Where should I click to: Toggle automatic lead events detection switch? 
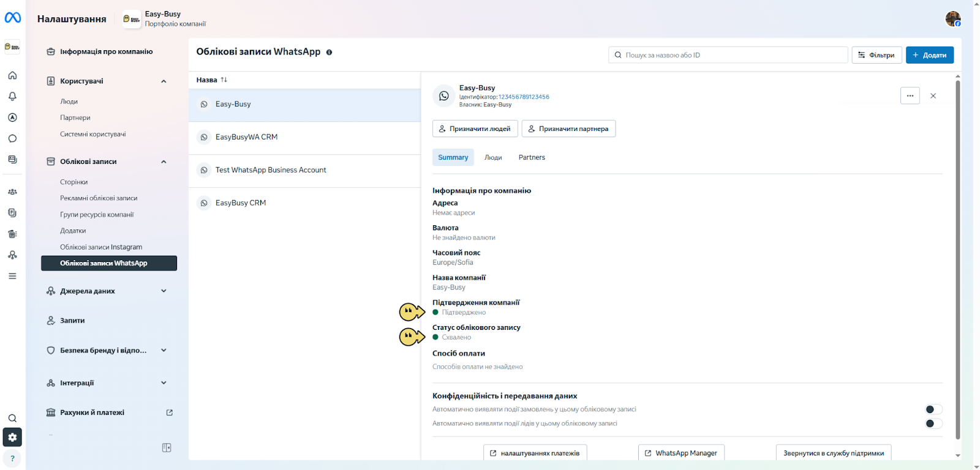click(933, 423)
